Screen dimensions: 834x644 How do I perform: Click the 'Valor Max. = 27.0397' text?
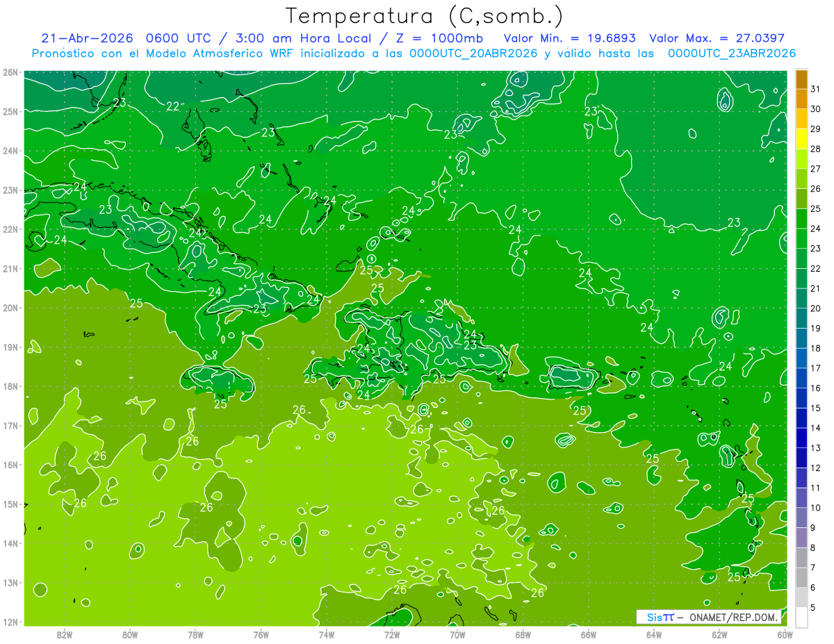click(x=717, y=38)
